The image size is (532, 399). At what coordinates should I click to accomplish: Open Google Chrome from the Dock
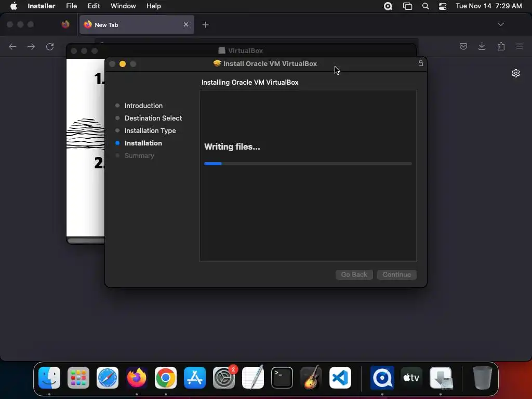coord(166,377)
